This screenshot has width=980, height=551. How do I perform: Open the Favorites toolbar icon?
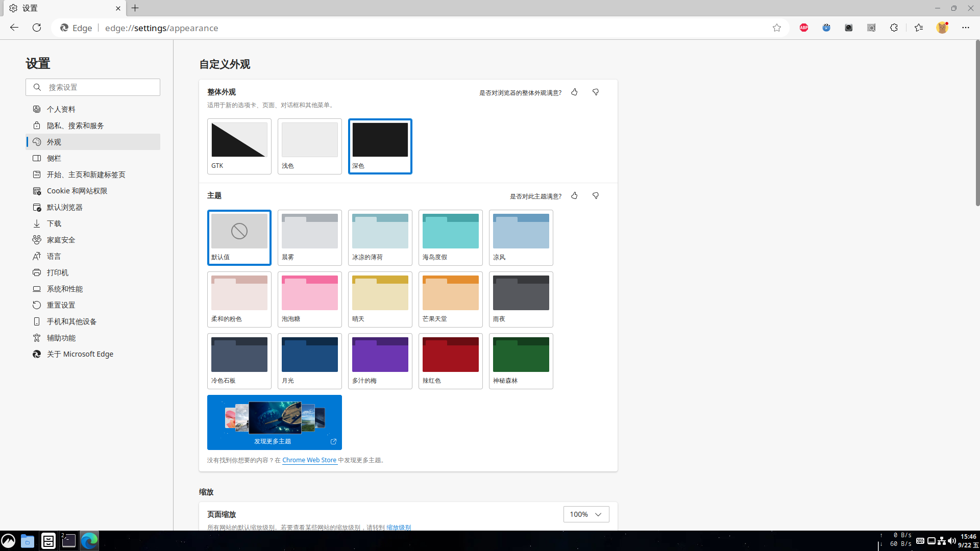[919, 28]
